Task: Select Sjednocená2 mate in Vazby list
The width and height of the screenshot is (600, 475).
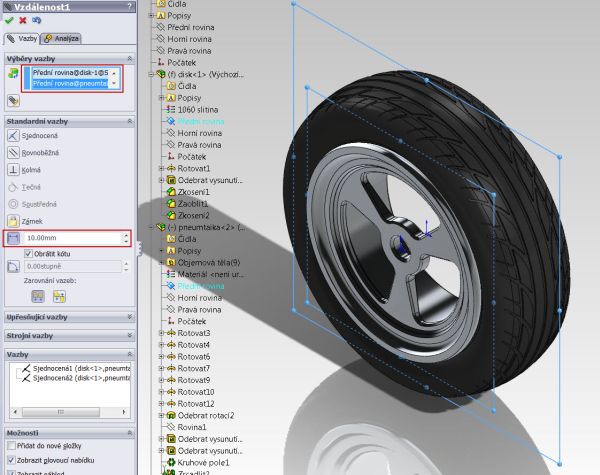Action: coord(74,380)
